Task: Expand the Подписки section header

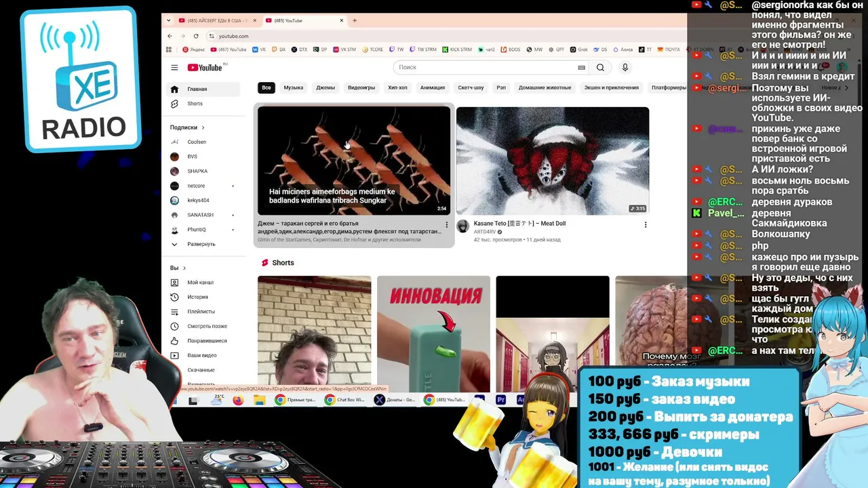Action: 187,127
